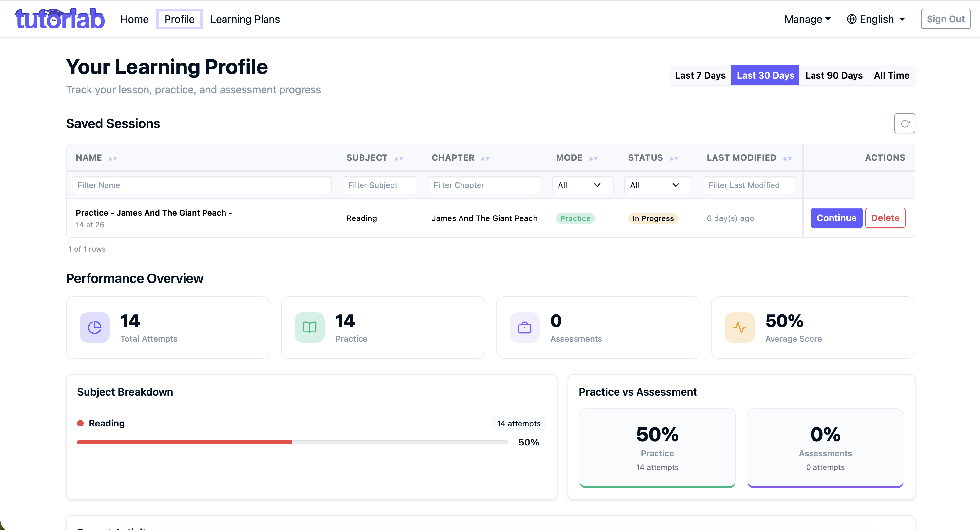Select the All Time range
980x530 pixels.
pos(892,75)
